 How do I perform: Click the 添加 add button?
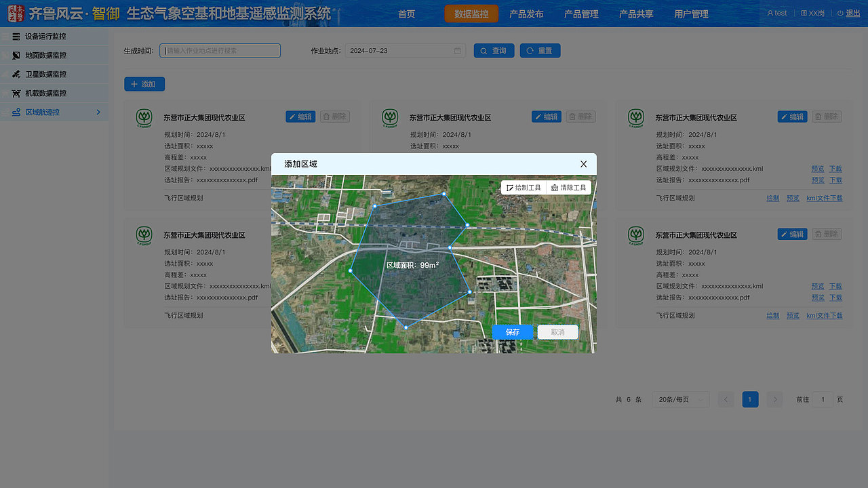(x=144, y=84)
